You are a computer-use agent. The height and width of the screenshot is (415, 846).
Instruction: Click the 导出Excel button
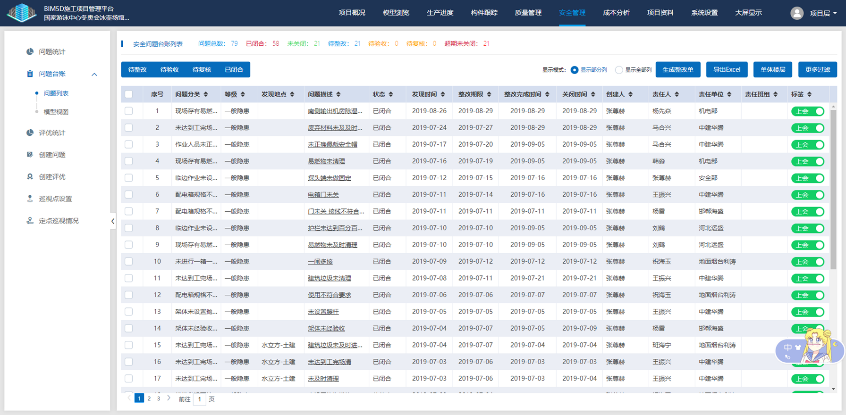(x=726, y=70)
